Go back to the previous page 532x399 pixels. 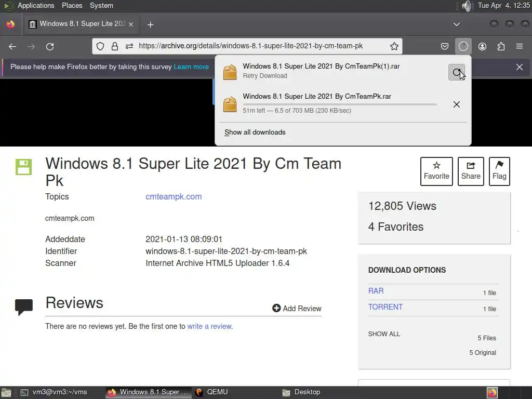coord(12,46)
